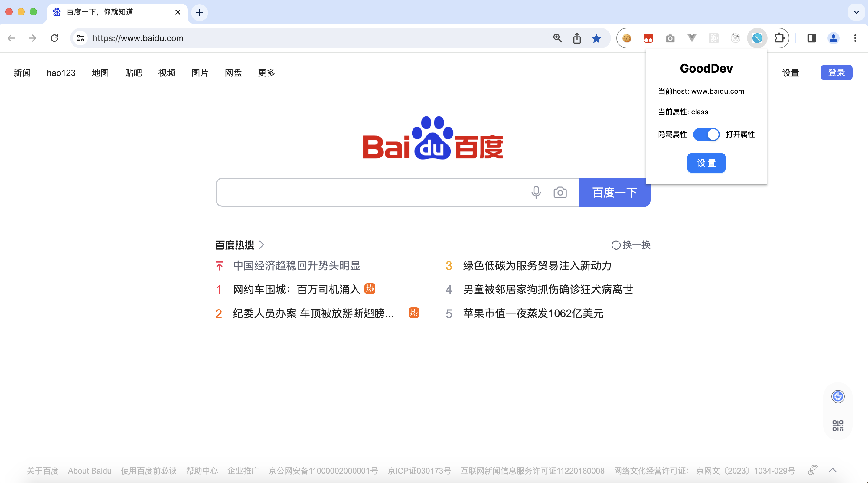The width and height of the screenshot is (868, 483).
Task: Open 更多 products menu
Action: 266,73
